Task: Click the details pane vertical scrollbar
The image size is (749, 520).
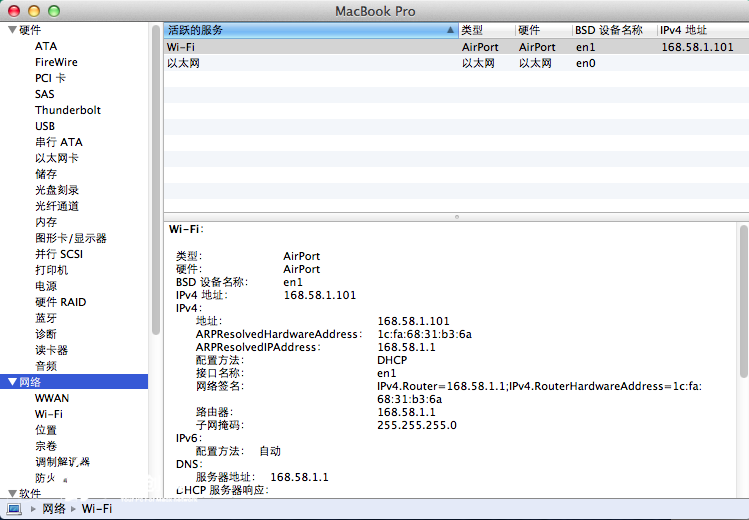Action: (x=743, y=300)
